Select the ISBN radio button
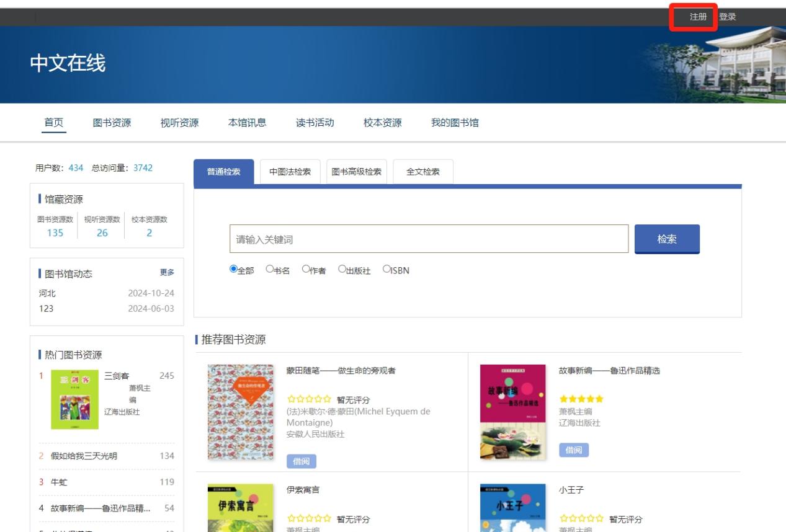 click(x=386, y=269)
